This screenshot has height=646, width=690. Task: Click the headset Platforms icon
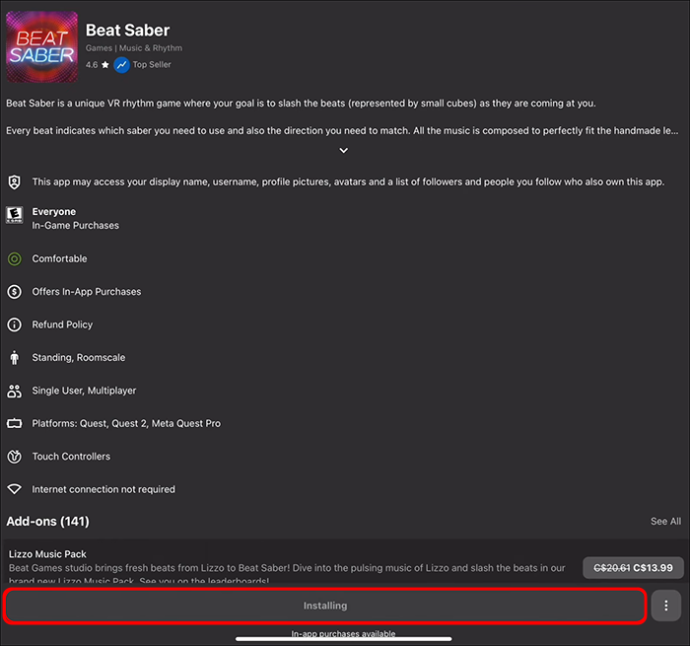click(x=15, y=423)
